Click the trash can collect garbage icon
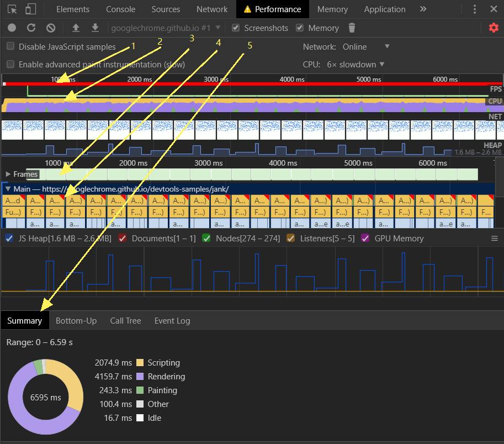 coord(352,28)
